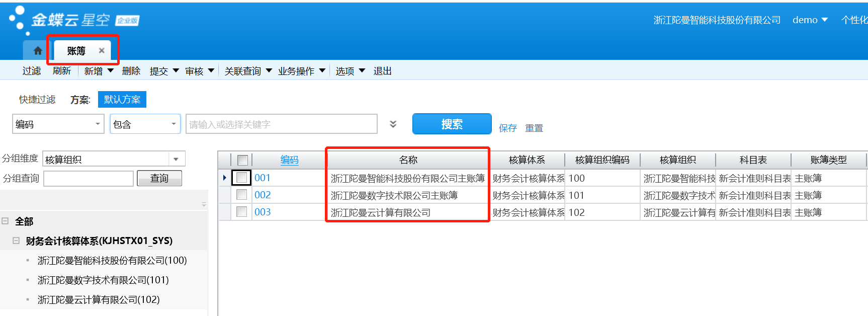Expand the 审核 dropdown arrow
Screen dimensions: 868x316
(211, 71)
